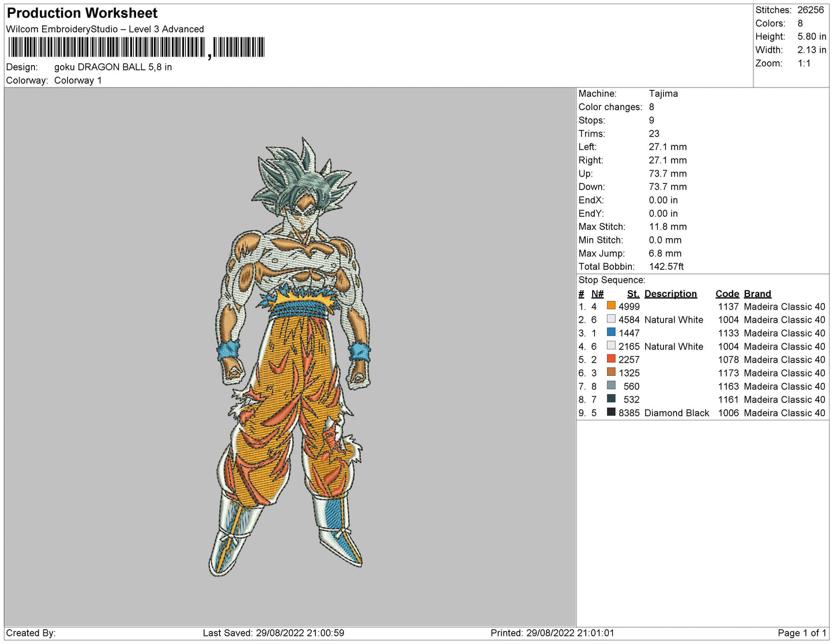Click the Zoom value '1:1'
Viewport: 833px width, 644px height.
804,63
